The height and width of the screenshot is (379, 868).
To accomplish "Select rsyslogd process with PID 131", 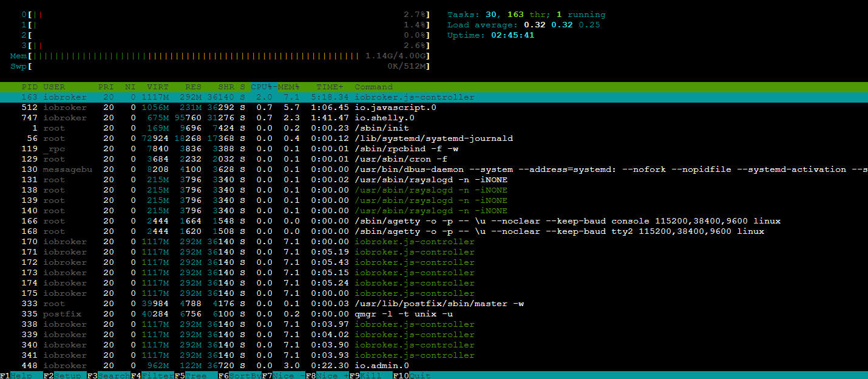I will pos(434,180).
